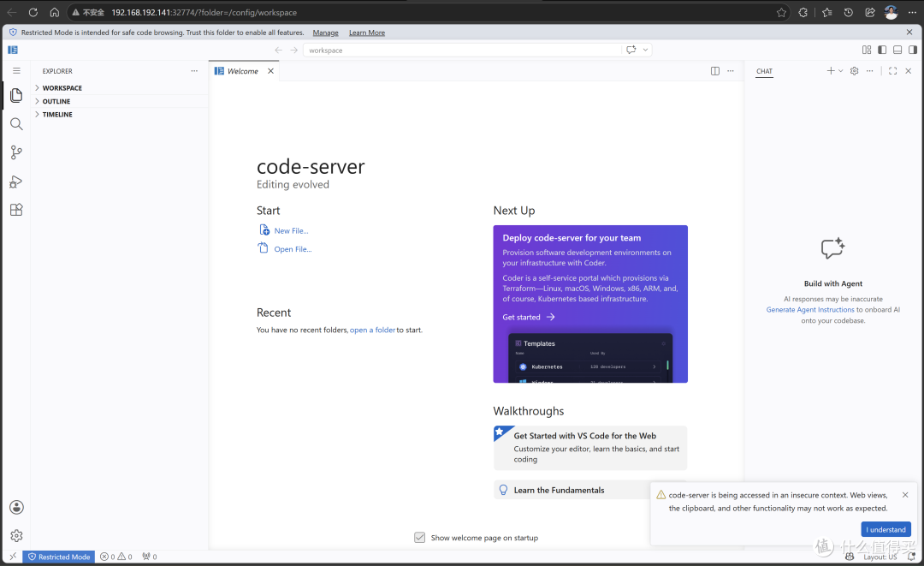Click the Explorer views and more actions ellipsis
The height and width of the screenshot is (566, 924).
pos(194,71)
